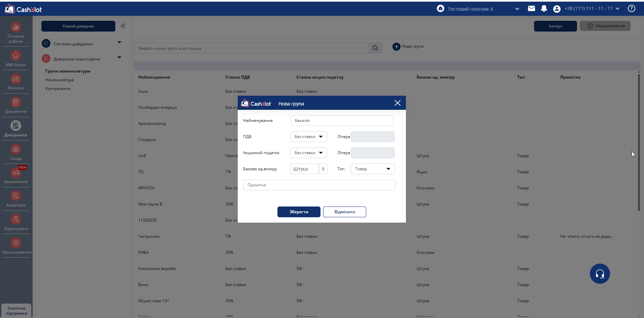The image size is (644, 318).
Task: Click the search magnifier icon
Action: [x=375, y=48]
